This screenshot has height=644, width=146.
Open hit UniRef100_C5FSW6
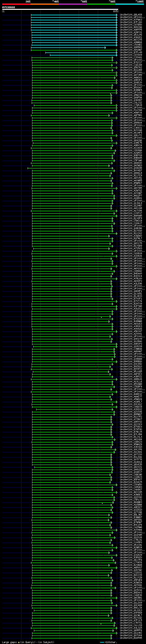point(131,161)
